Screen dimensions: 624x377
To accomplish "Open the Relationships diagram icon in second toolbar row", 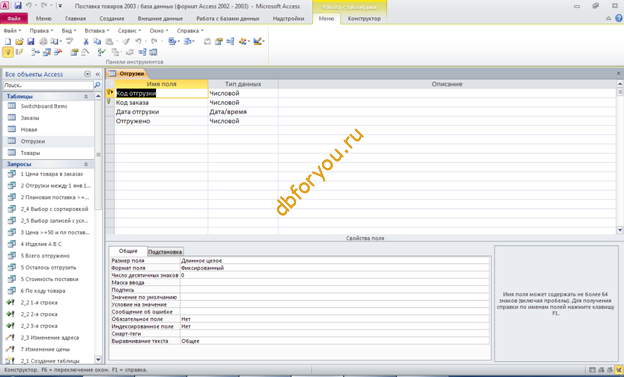I will [142, 52].
